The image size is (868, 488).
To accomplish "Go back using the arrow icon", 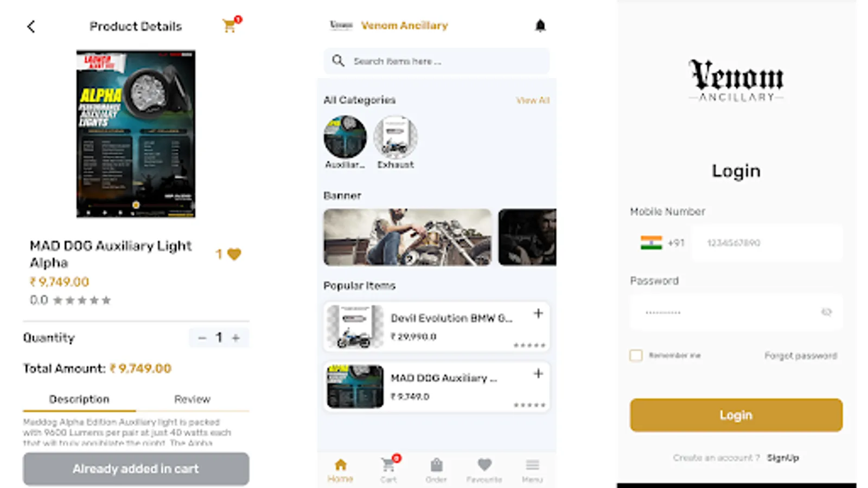I will click(31, 27).
